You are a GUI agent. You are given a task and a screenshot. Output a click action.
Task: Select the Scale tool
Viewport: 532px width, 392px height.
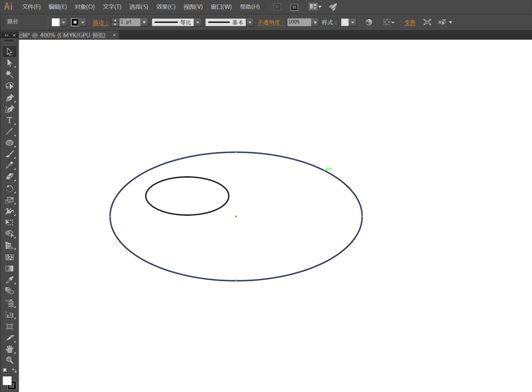pyautogui.click(x=9, y=200)
